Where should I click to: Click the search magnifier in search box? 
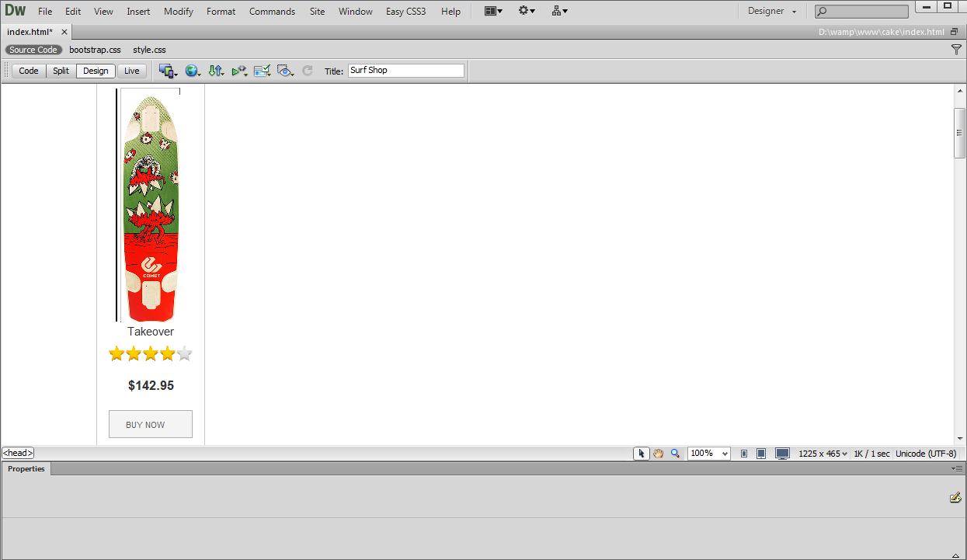823,12
